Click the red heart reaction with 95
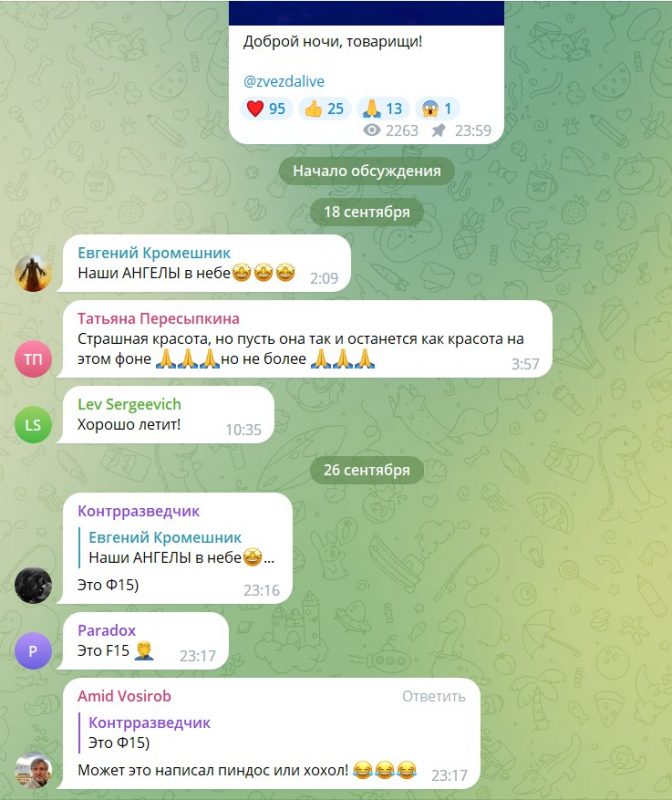This screenshot has height=800, width=672. coord(266,109)
